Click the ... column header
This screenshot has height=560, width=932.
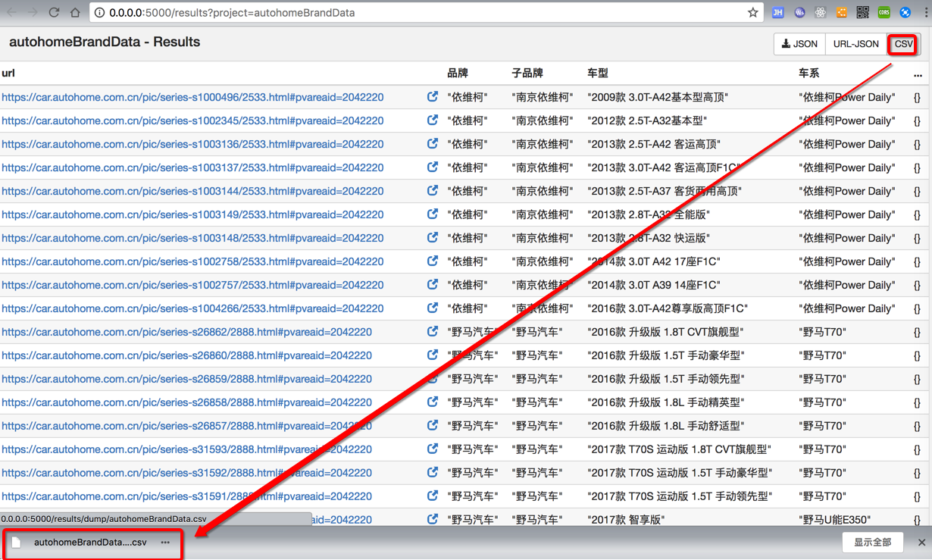(918, 74)
